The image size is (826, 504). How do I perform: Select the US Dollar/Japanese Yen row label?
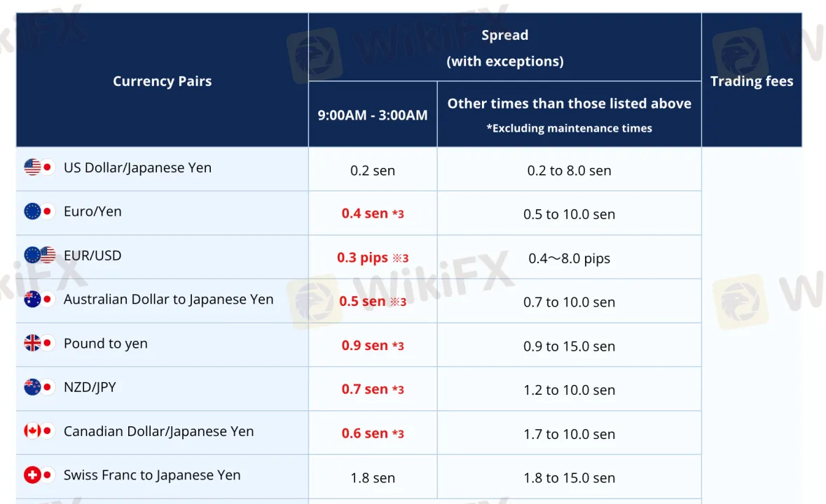(x=137, y=168)
